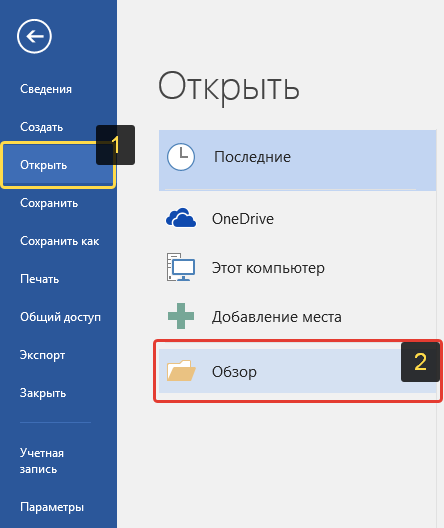Go to the Печать page
Screen dimensions: 444x528
[39, 279]
